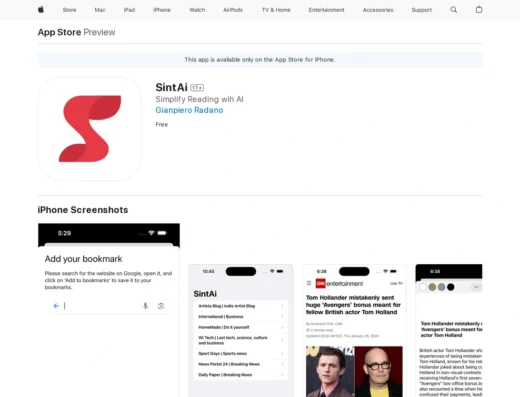520x397 pixels.
Task: Open developer Gianpiero Radano link
Action: point(189,110)
